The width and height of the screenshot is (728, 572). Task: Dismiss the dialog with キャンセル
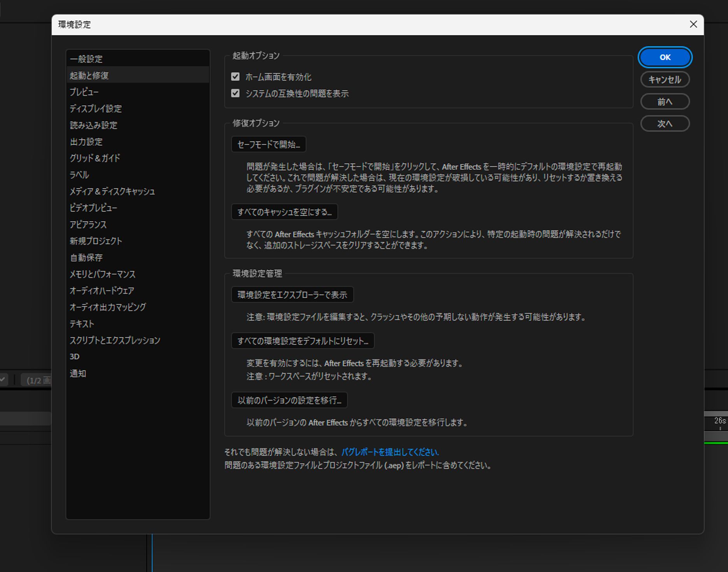[665, 79]
